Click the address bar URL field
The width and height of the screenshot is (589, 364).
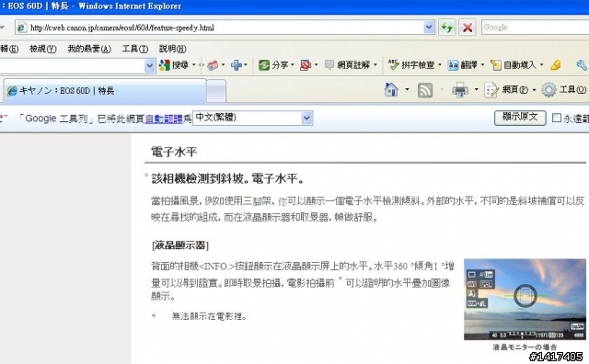225,28
